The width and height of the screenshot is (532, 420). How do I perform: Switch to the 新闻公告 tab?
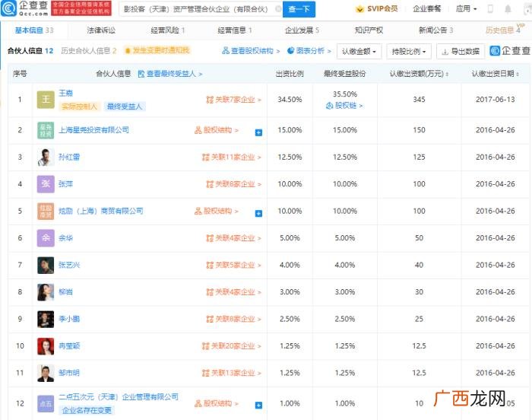pos(436,30)
